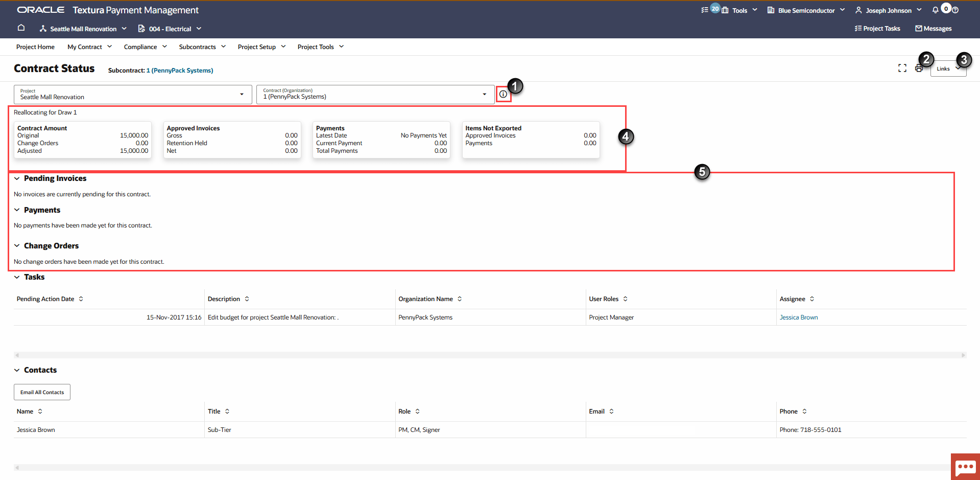Click the Oracle logo
This screenshot has height=480, width=980.
click(x=41, y=10)
